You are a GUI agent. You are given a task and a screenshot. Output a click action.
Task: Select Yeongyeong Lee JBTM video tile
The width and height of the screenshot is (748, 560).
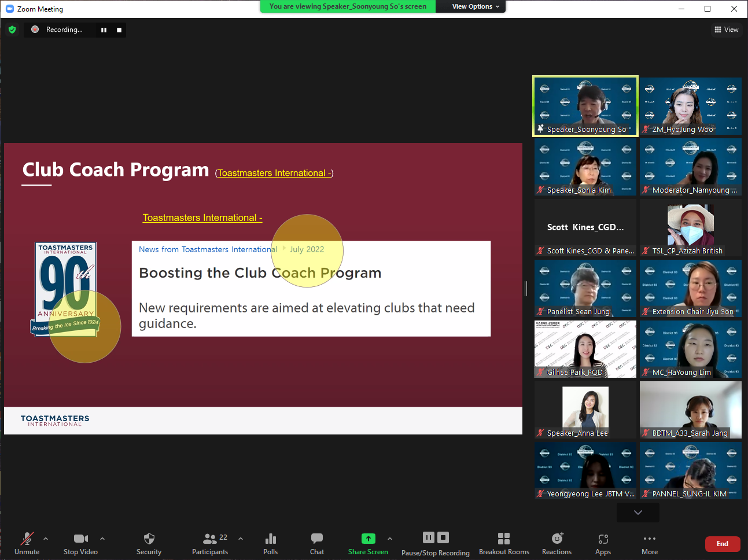pos(585,471)
